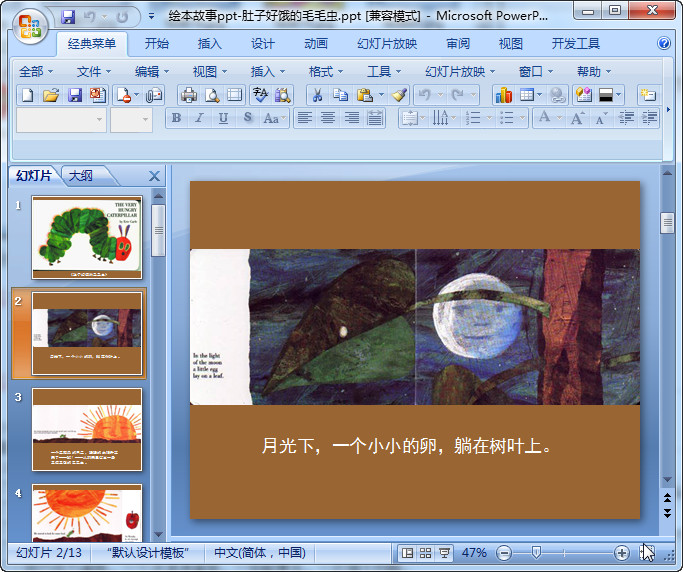
Task: Shrink font size with smaller A
Action: tap(601, 118)
